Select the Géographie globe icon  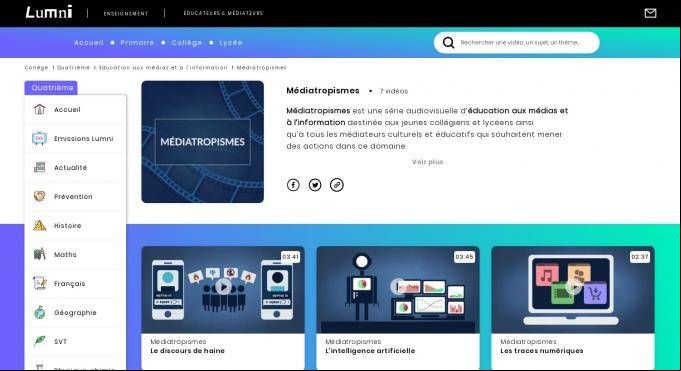[x=40, y=312]
